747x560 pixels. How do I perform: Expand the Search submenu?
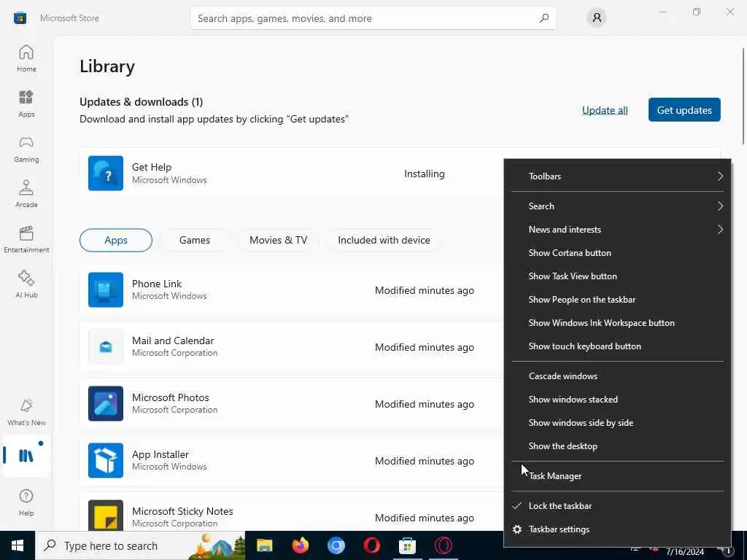tap(617, 206)
